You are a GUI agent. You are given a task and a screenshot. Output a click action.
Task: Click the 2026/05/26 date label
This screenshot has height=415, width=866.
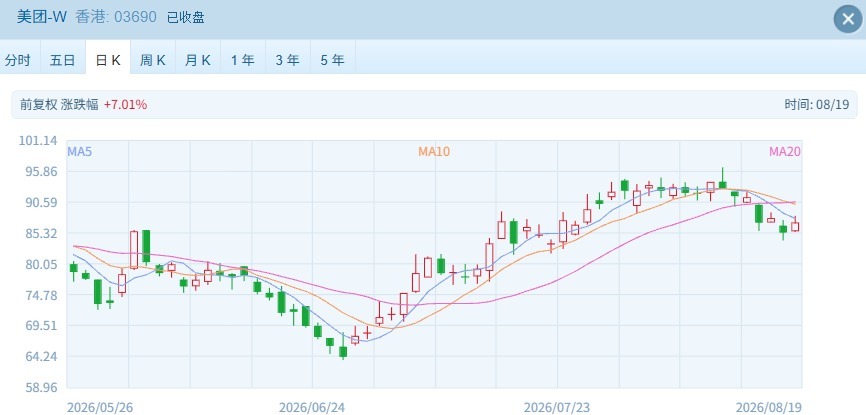pyautogui.click(x=100, y=408)
